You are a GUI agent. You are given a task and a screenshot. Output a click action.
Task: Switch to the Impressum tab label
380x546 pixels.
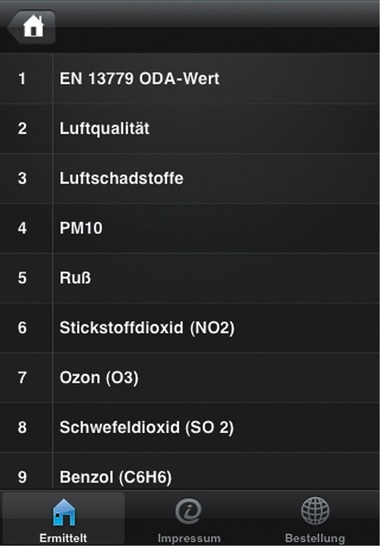click(189, 538)
